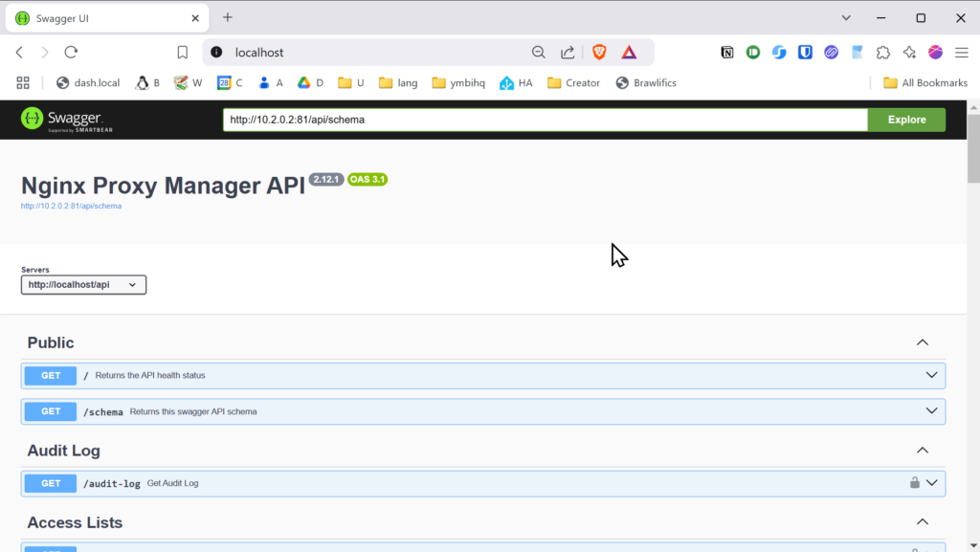980x552 pixels.
Task: Click the OAS 3.1 badge
Action: coord(367,179)
